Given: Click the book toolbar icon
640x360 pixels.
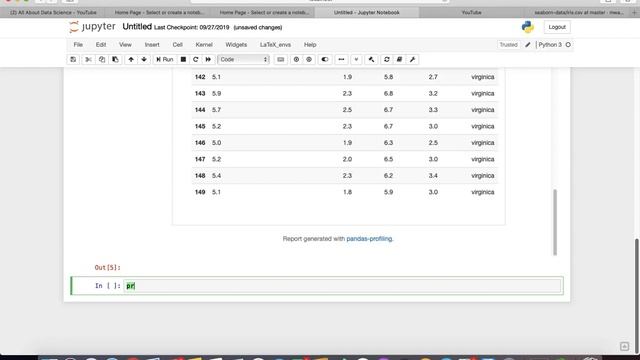Looking at the screenshot, I should (x=400, y=60).
